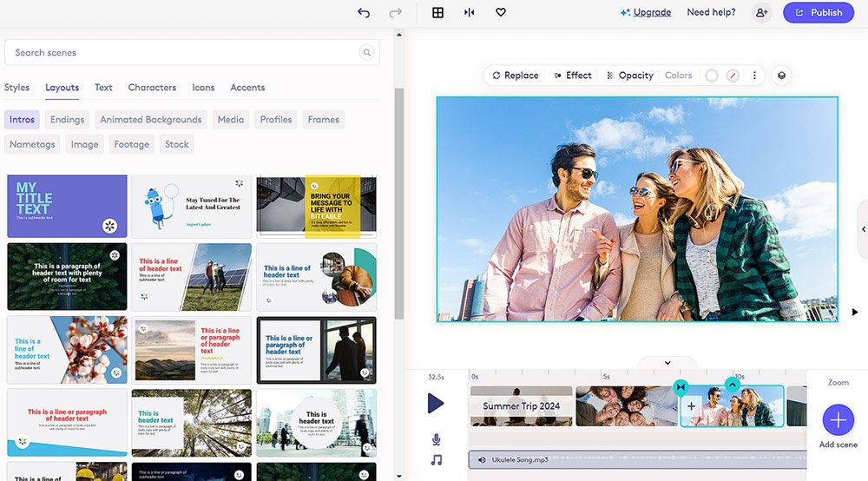Viewport: 868px width, 481px height.
Task: Click the plus icon on selected timeline clip
Action: pyautogui.click(x=692, y=406)
